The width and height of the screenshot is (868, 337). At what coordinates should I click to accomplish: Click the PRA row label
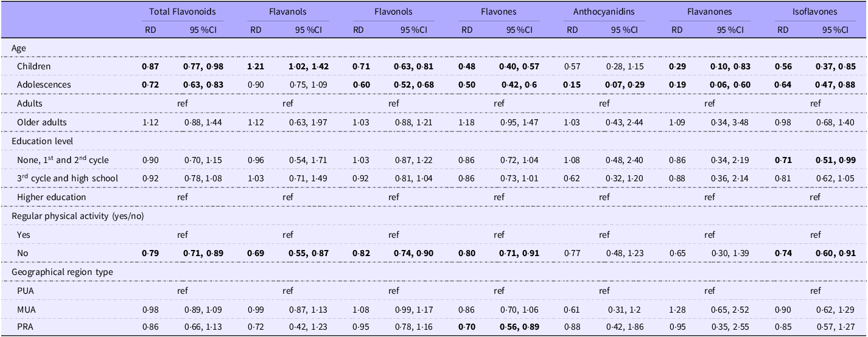point(25,328)
